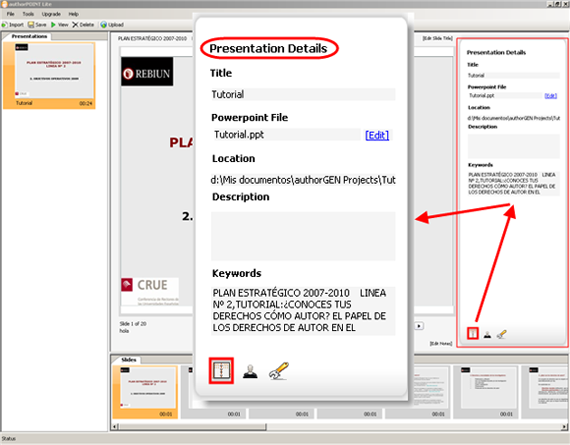Screen dimensions: 570x445
Task: Switch to the Presentations tab
Action: click(x=29, y=36)
